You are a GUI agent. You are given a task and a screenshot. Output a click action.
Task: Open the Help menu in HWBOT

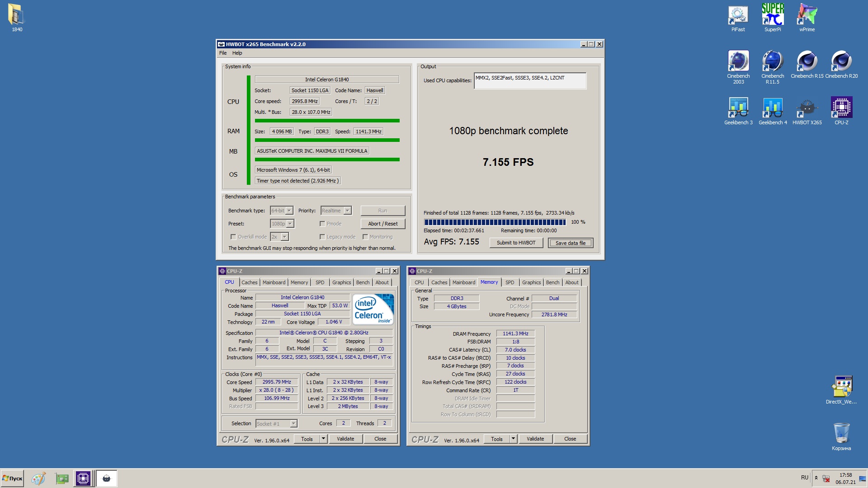point(237,53)
